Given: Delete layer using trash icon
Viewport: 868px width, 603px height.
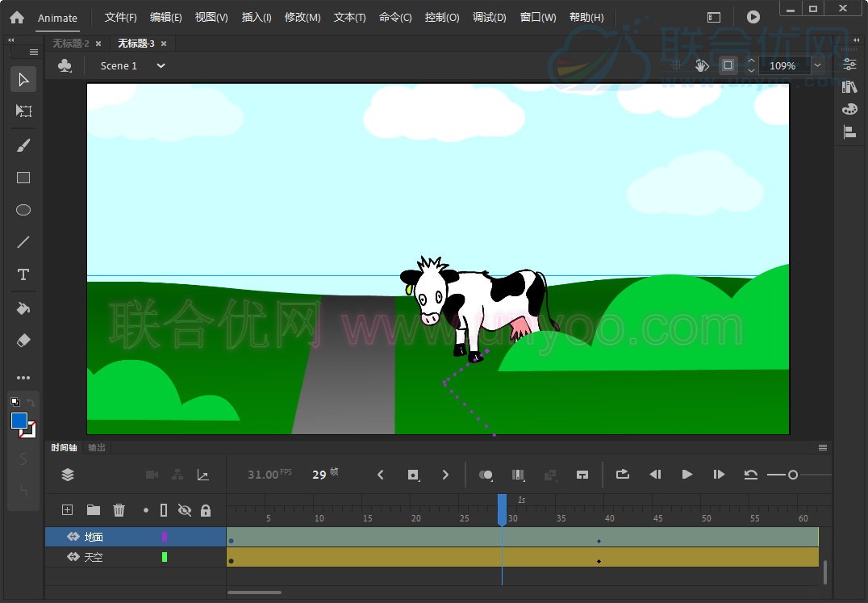Looking at the screenshot, I should [119, 510].
